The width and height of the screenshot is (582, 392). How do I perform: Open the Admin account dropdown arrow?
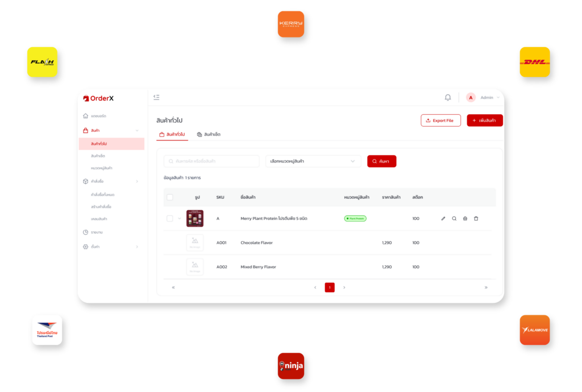tap(498, 98)
